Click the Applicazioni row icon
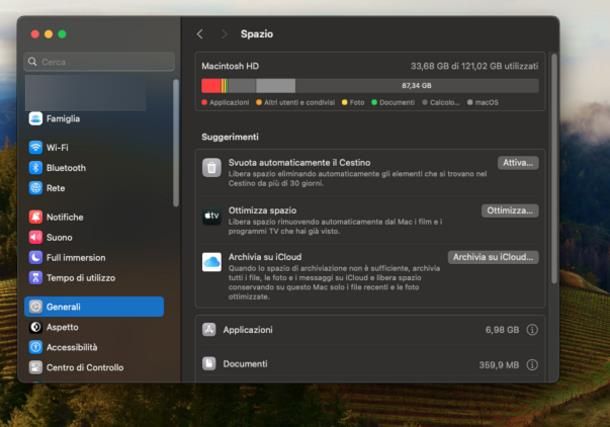This screenshot has height=427, width=610. (x=209, y=330)
